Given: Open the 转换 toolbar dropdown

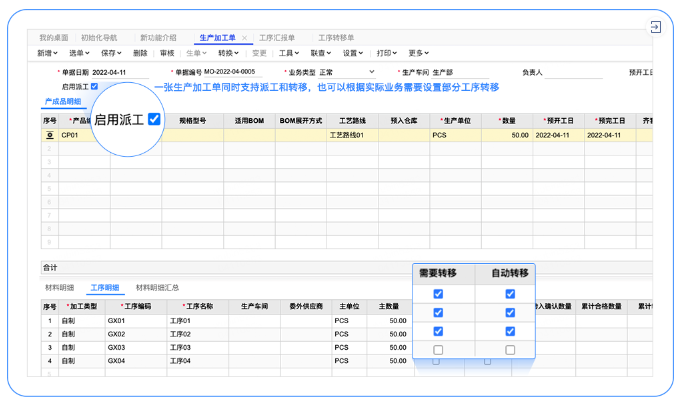Looking at the screenshot, I should pyautogui.click(x=228, y=53).
